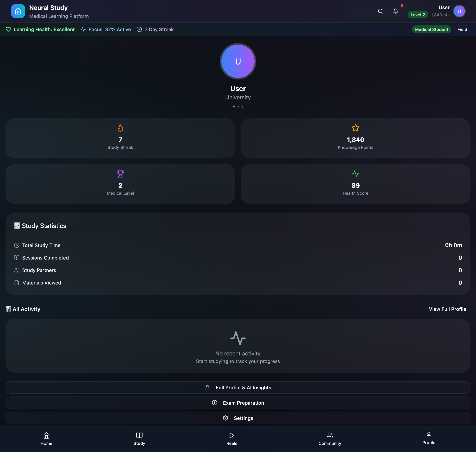Click the Knowledge Points star icon
The height and width of the screenshot is (452, 476).
point(355,128)
